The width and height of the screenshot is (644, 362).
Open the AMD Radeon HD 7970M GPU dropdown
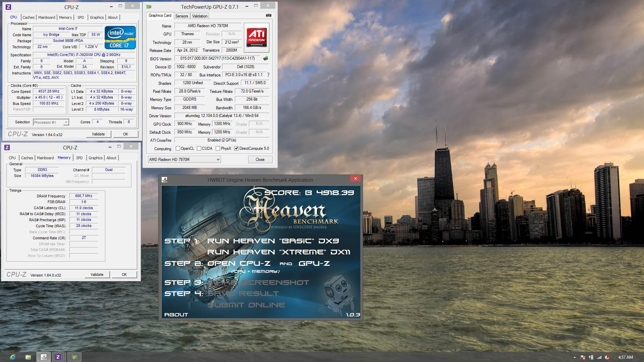click(x=184, y=160)
